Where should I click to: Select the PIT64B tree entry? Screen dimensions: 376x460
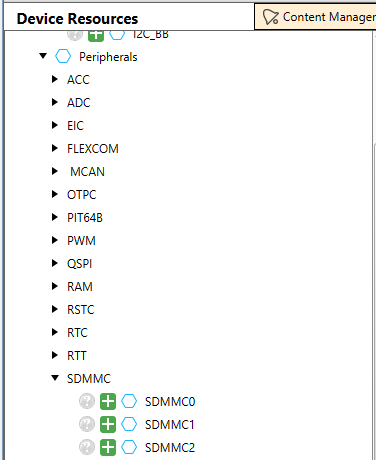[x=85, y=218]
